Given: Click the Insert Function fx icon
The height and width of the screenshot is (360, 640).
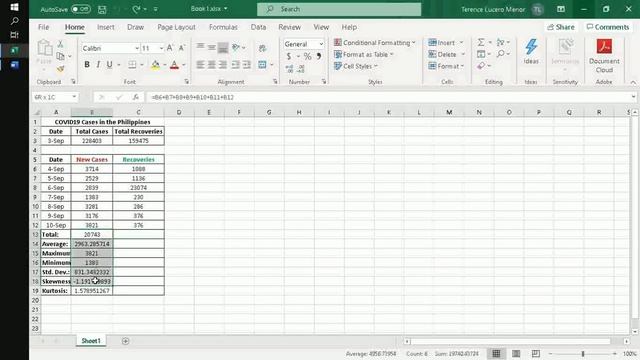Looking at the screenshot, I should (x=136, y=97).
